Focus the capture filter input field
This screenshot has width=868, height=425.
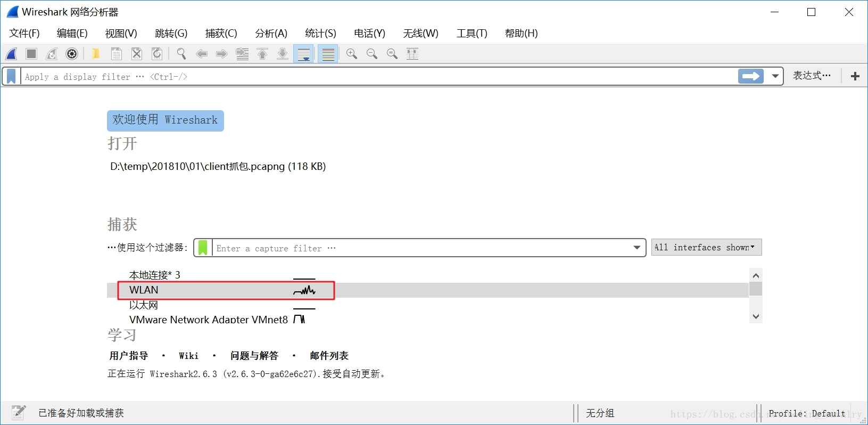pos(420,248)
